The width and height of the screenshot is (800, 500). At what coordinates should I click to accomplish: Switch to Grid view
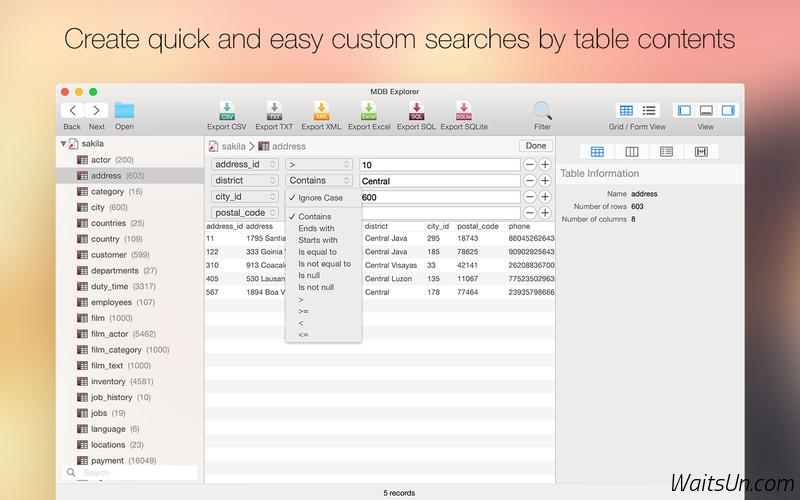coord(626,110)
